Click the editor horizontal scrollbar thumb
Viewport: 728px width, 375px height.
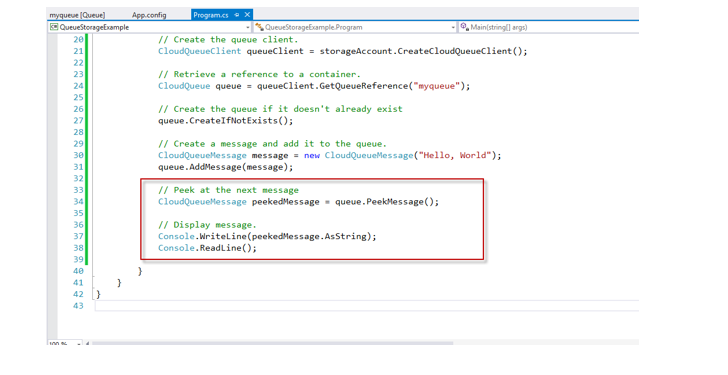coord(273,343)
